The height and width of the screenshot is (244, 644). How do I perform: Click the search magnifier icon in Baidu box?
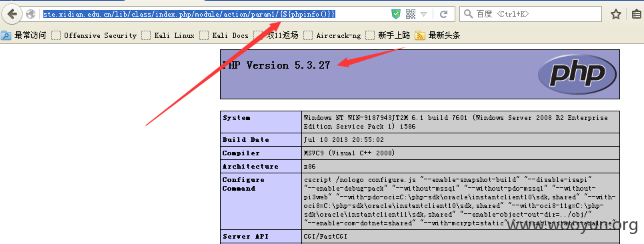(x=468, y=15)
